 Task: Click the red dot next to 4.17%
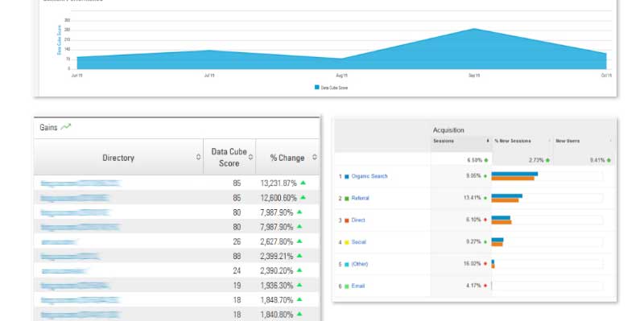tap(485, 286)
